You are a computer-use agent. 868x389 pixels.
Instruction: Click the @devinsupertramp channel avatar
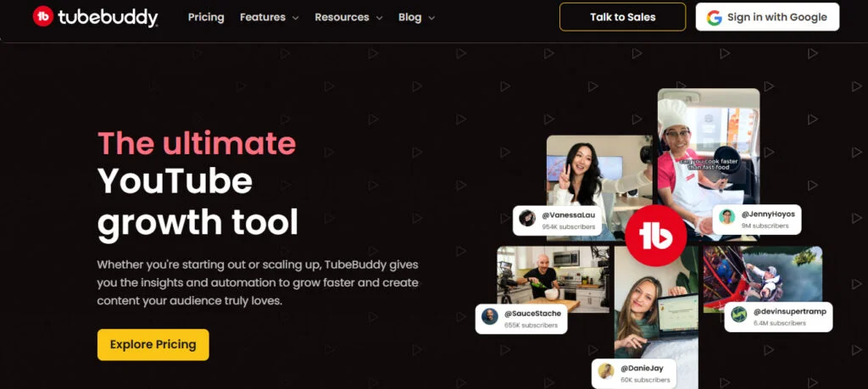tap(738, 314)
